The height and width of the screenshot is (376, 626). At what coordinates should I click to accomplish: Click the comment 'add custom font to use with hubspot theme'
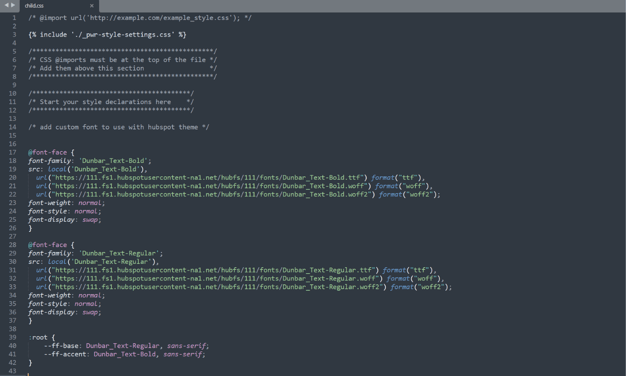point(119,127)
